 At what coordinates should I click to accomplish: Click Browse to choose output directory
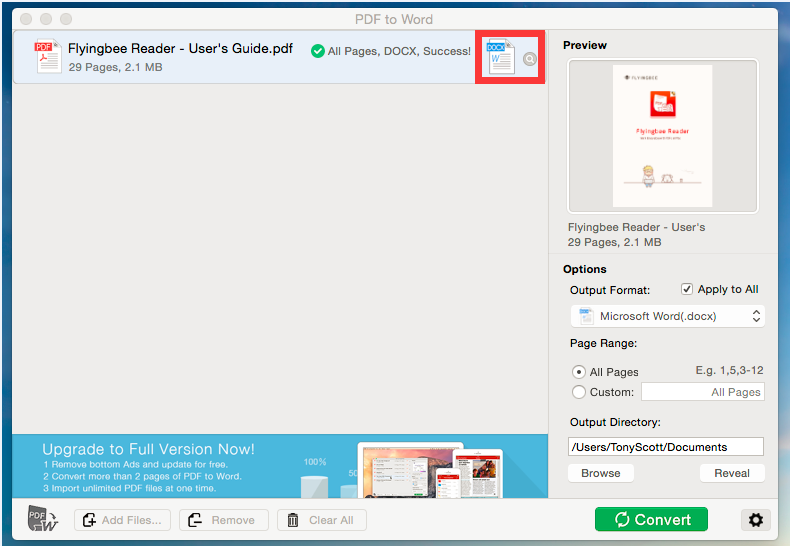[x=601, y=473]
